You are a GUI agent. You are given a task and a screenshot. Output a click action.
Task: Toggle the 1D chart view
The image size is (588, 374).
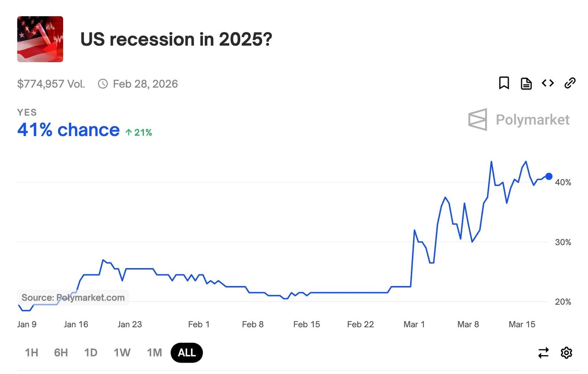(x=90, y=352)
